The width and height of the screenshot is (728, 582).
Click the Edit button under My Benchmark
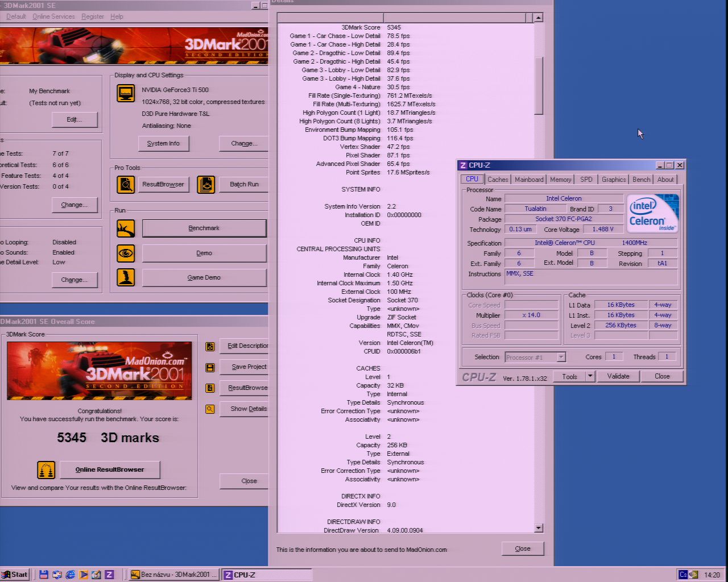coord(74,119)
